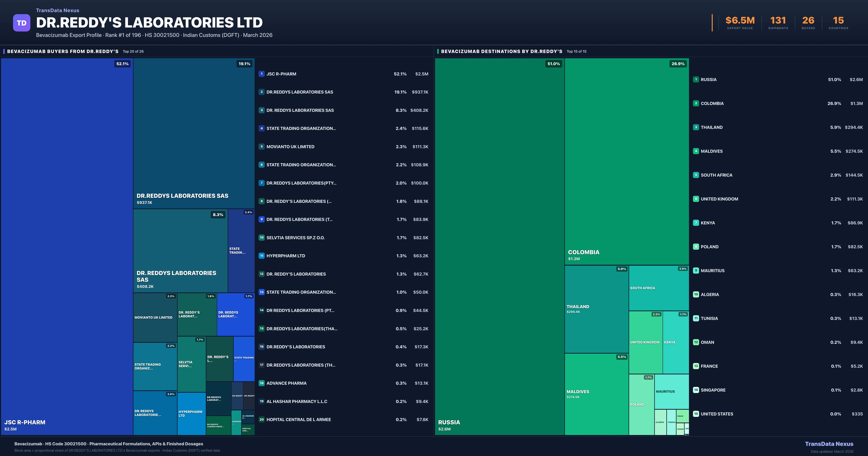Click the purple TD logo icon
This screenshot has height=456, width=868.
tap(22, 23)
